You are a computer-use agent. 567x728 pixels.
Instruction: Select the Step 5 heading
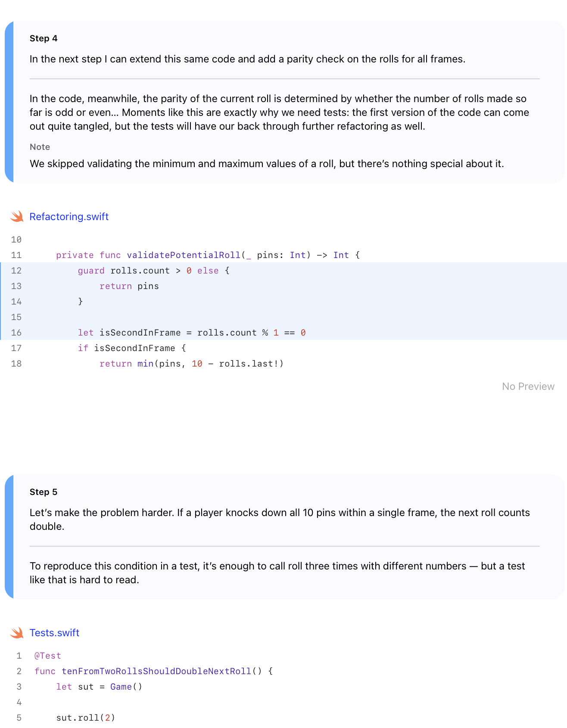(44, 492)
